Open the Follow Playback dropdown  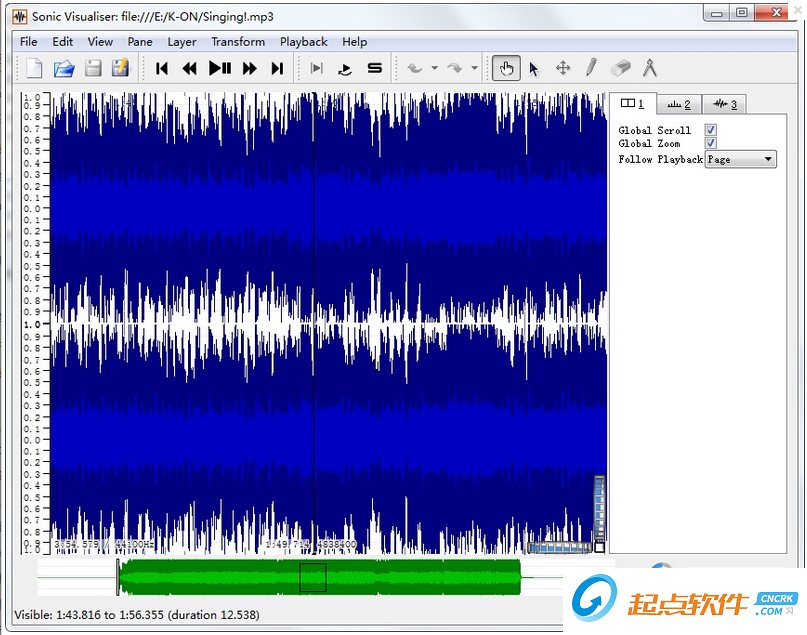(x=740, y=159)
